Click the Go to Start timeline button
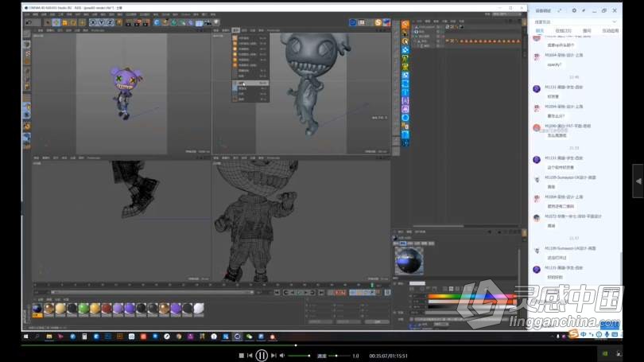Image resolution: width=644 pixels, height=362 pixels. [277, 293]
